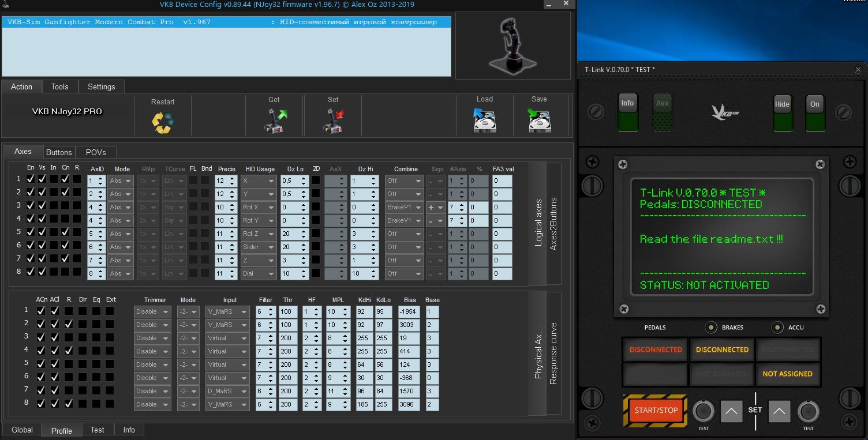Click the Save to disk icon

click(x=539, y=120)
